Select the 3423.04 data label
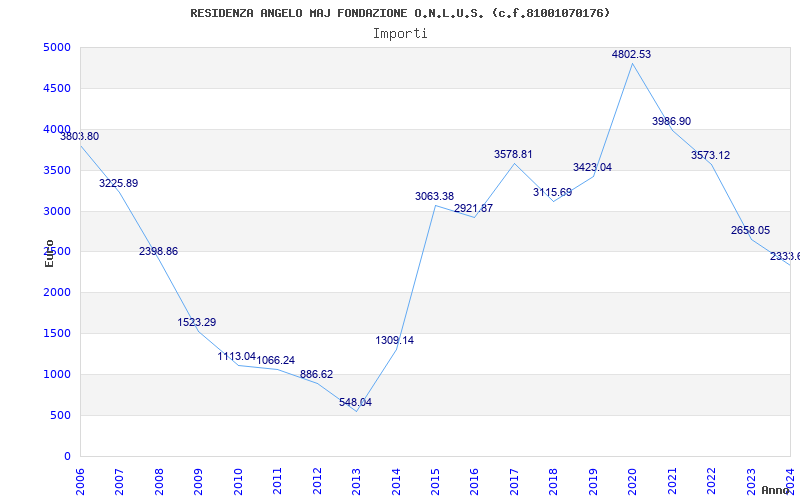The image size is (800, 500). point(592,167)
